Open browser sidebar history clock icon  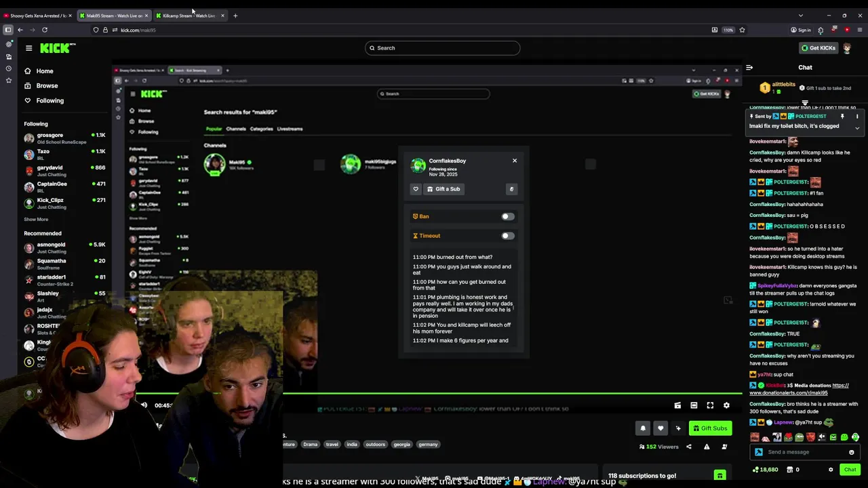tap(8, 68)
